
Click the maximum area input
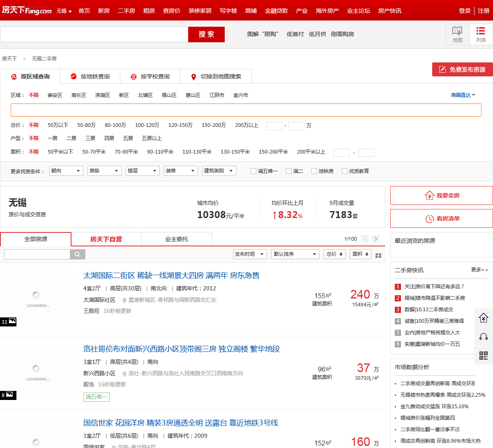(x=366, y=153)
